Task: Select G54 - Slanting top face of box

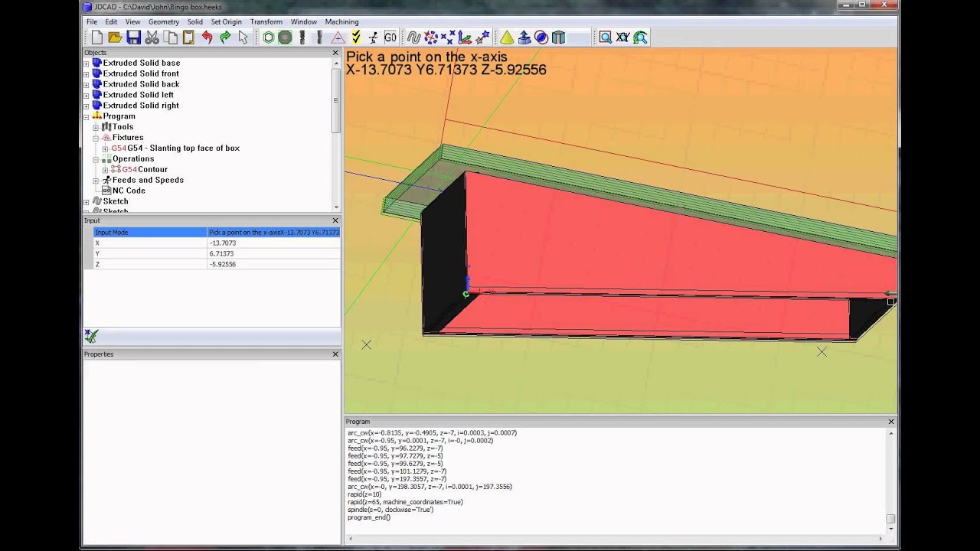Action: pos(184,148)
